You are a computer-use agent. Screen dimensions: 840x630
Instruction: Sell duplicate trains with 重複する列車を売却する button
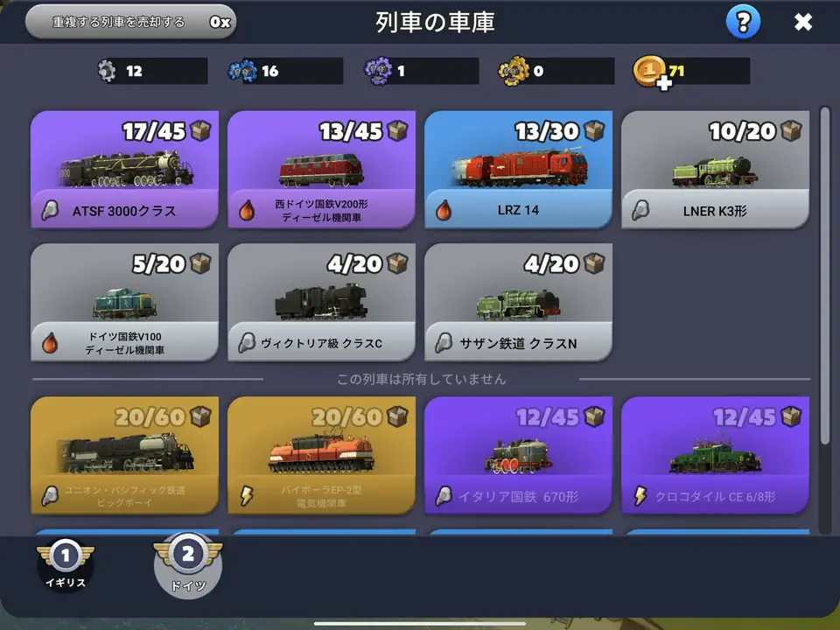[130, 22]
